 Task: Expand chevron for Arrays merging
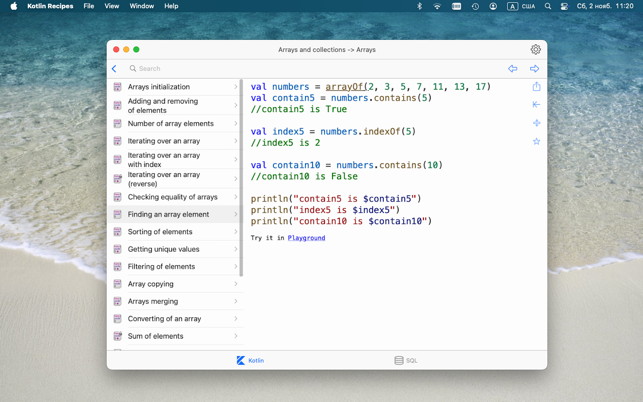[236, 301]
